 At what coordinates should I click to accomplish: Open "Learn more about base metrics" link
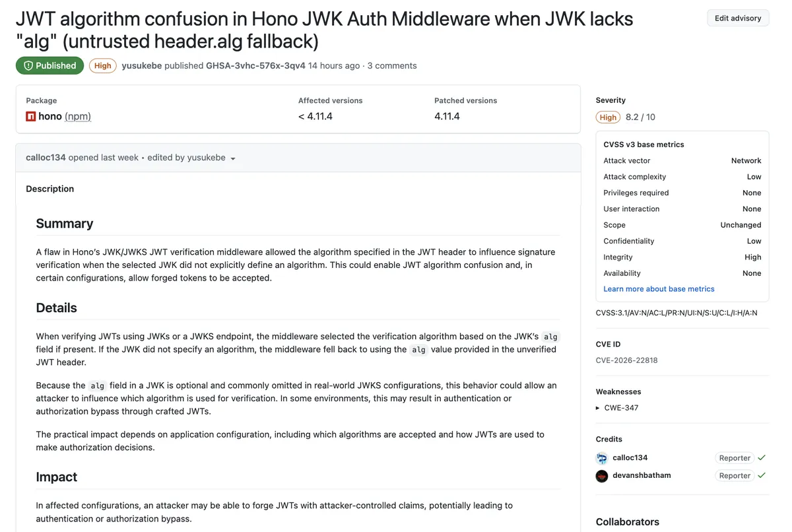pos(659,289)
